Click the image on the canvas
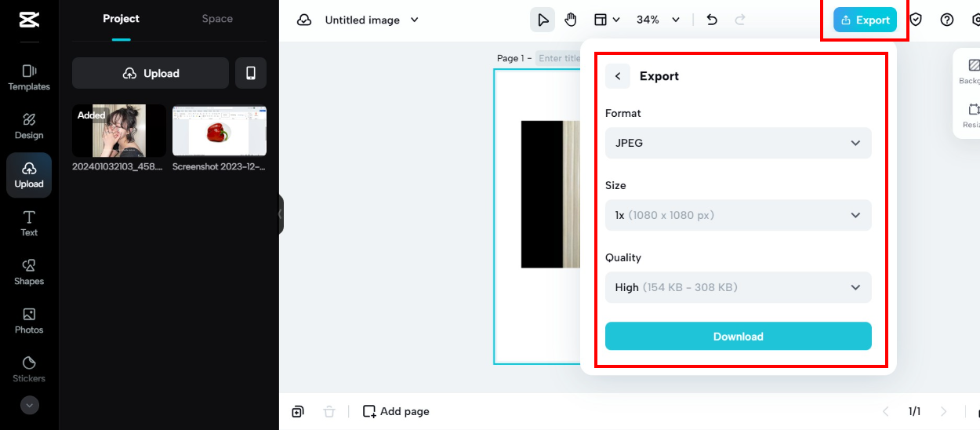Viewport: 980px width, 430px height. 550,194
